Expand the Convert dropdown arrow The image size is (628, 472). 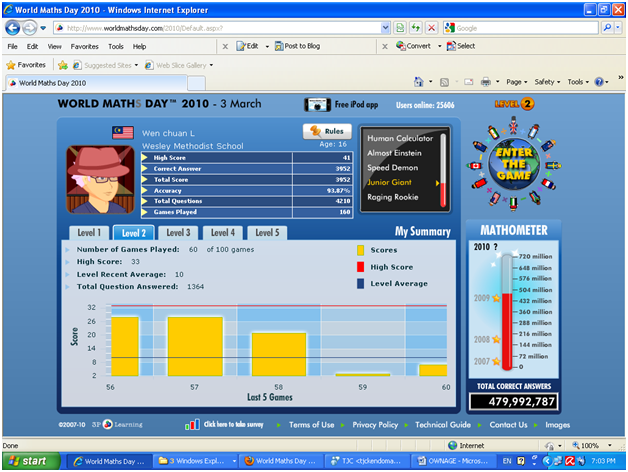(439, 46)
